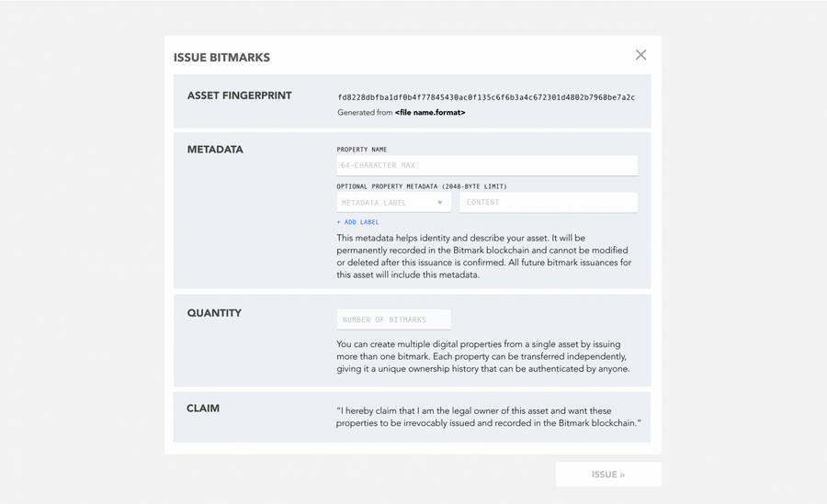The height and width of the screenshot is (504, 827).
Task: Click the Optional Property Metadata label
Action: tap(422, 186)
